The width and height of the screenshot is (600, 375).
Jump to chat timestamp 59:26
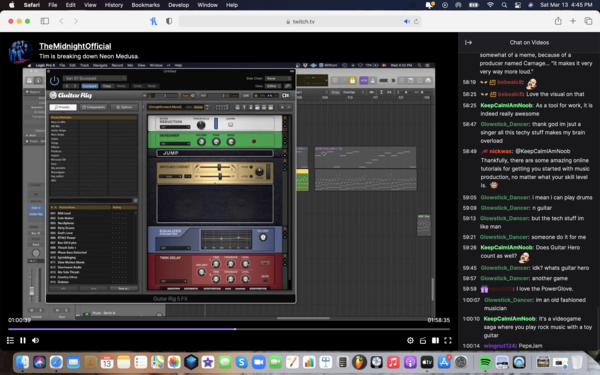tap(469, 248)
